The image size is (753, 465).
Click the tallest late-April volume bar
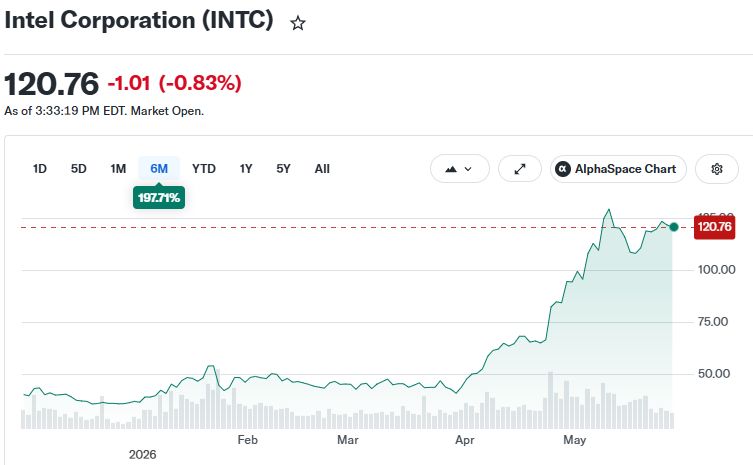click(x=550, y=400)
